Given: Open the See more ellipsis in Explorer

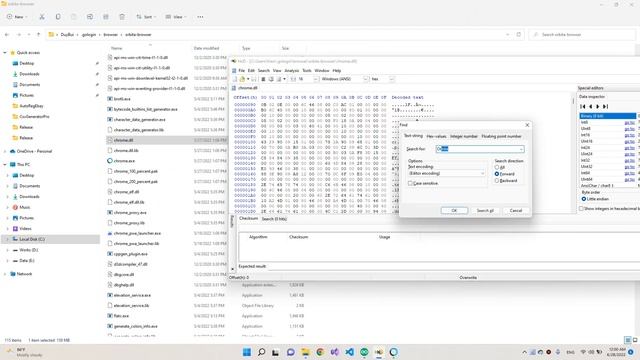Looking at the screenshot, I should (200, 17).
